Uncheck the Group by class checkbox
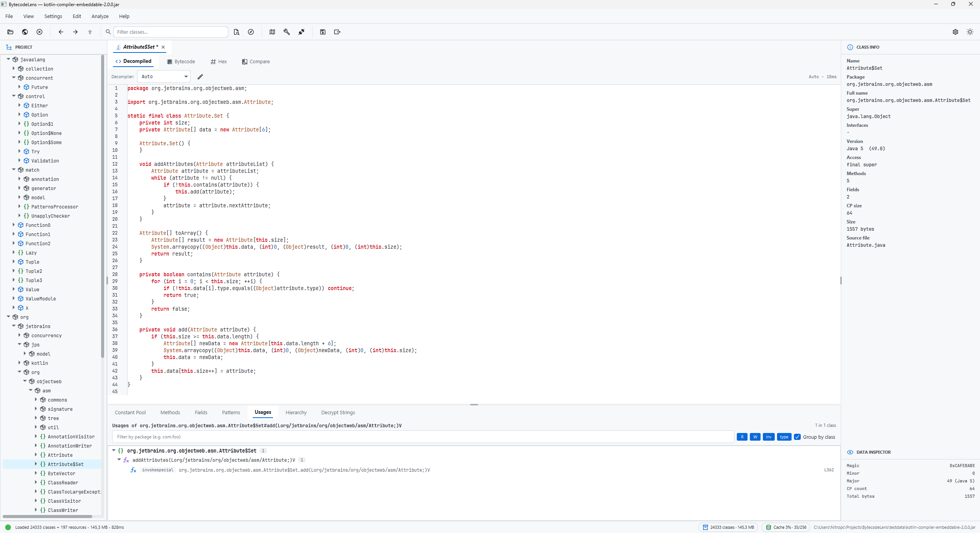The image size is (980, 533). 797,437
